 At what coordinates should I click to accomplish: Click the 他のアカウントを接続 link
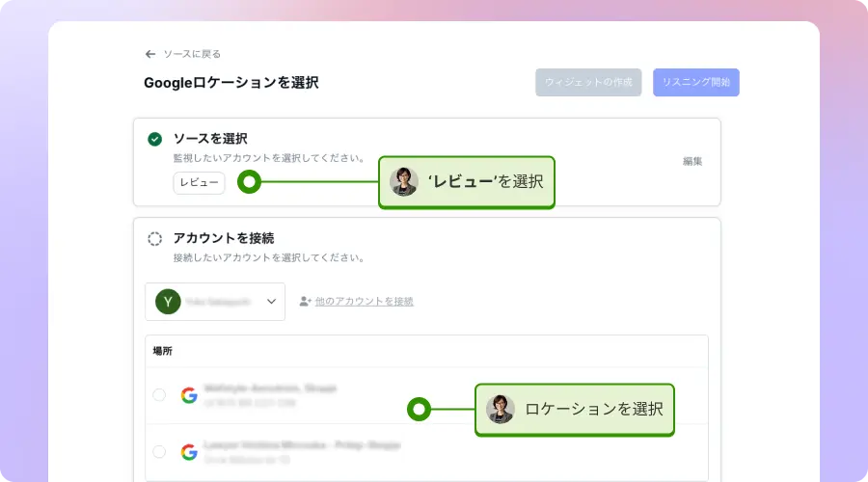point(364,302)
